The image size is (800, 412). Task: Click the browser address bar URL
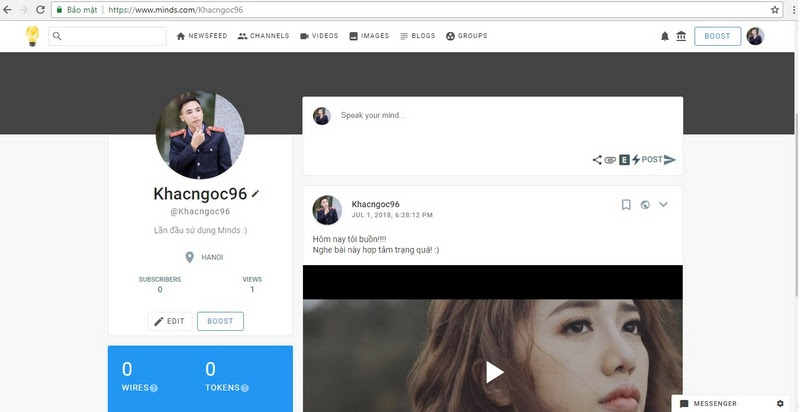click(176, 10)
